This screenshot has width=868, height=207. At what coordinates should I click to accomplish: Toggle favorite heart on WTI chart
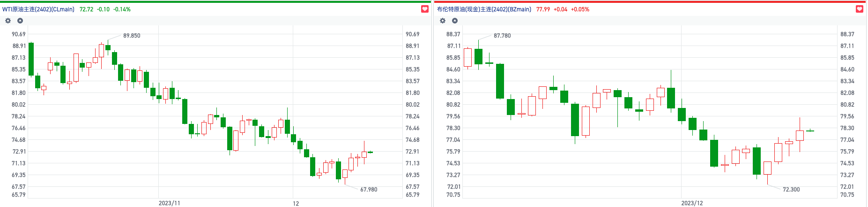click(425, 9)
